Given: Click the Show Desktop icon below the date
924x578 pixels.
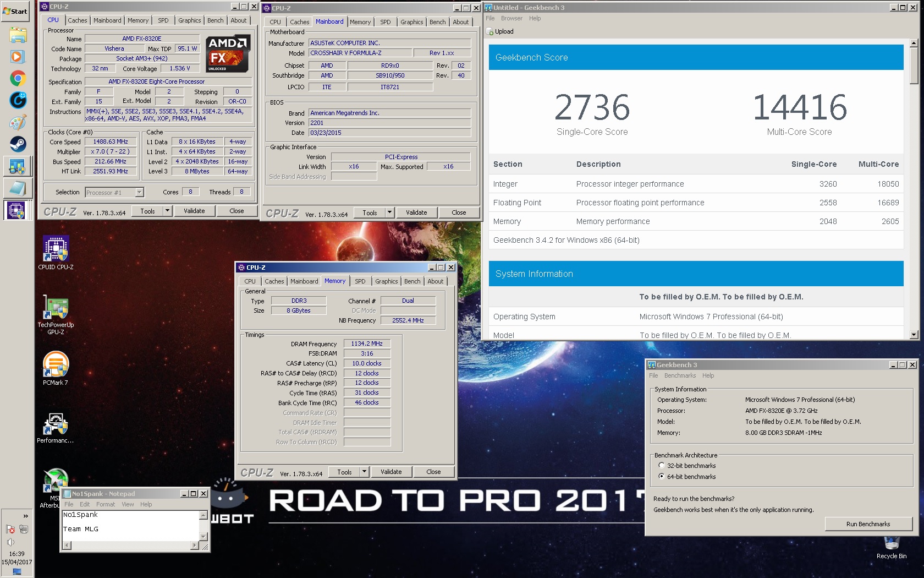Looking at the screenshot, I should (17, 571).
